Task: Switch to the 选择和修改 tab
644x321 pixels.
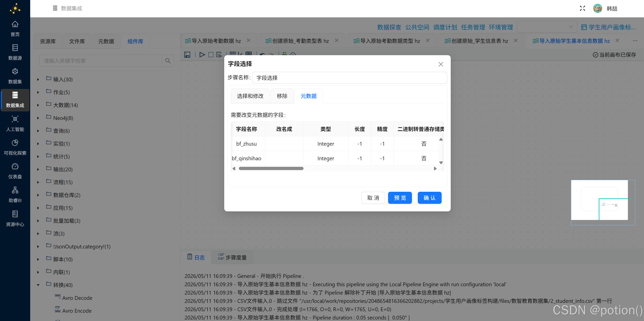Action: (x=250, y=96)
